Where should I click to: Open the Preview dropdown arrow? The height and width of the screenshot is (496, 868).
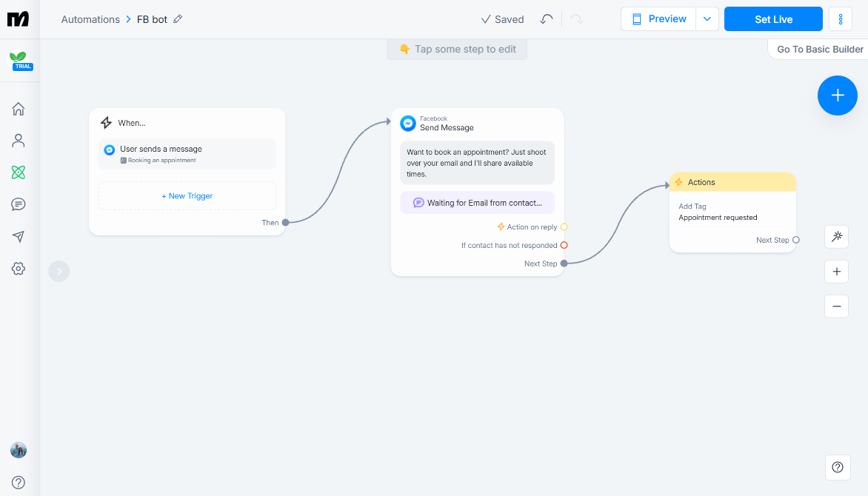pos(707,19)
